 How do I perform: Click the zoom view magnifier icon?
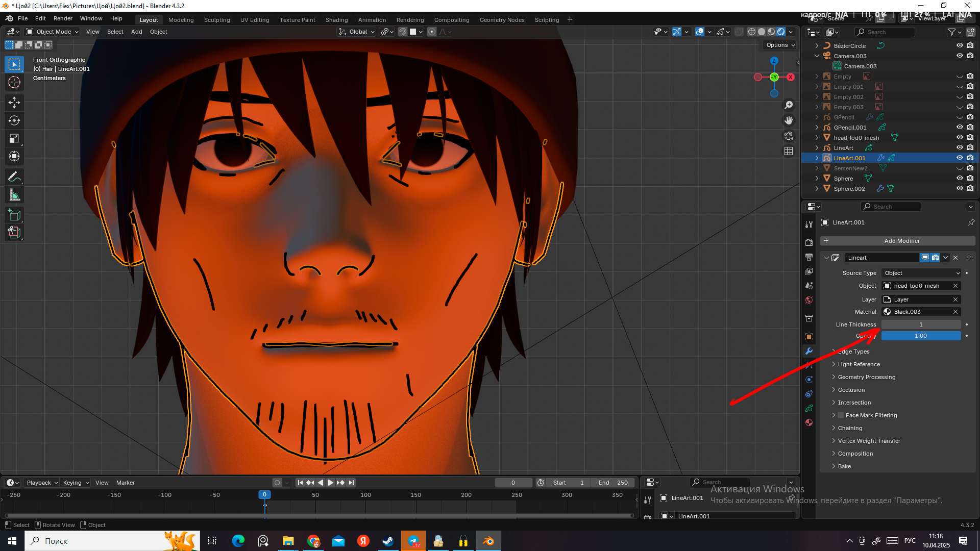click(789, 105)
